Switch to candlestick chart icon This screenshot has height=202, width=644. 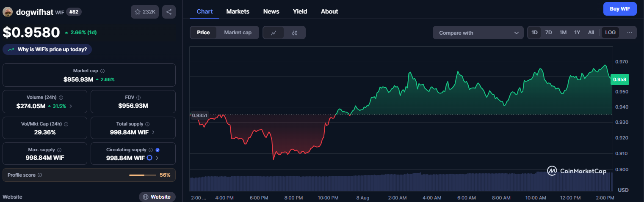(295, 33)
